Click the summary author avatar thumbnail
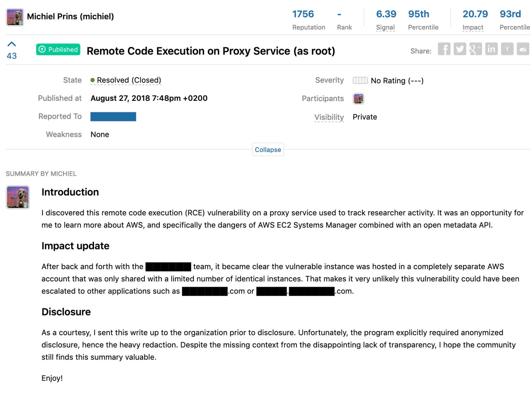This screenshot has width=532, height=398. pos(18,197)
